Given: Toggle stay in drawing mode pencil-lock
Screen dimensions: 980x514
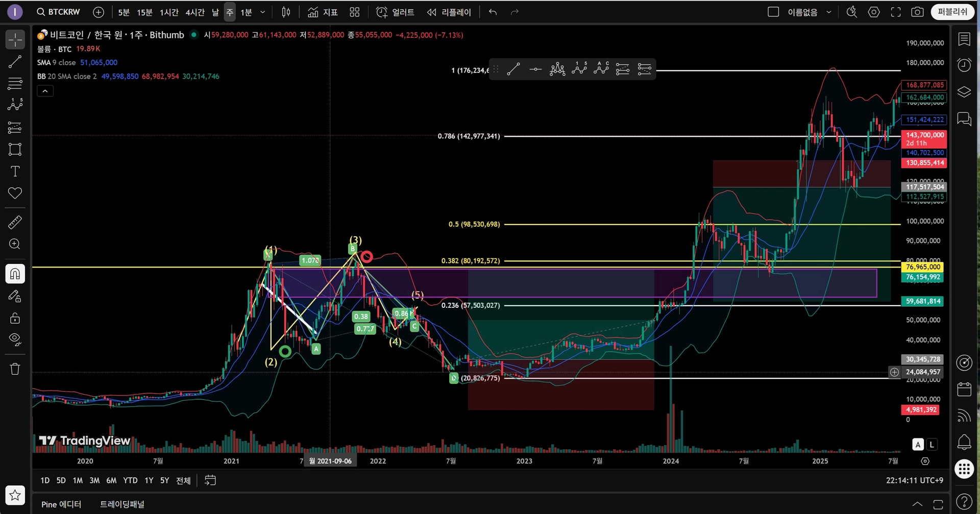Looking at the screenshot, I should tap(15, 296).
